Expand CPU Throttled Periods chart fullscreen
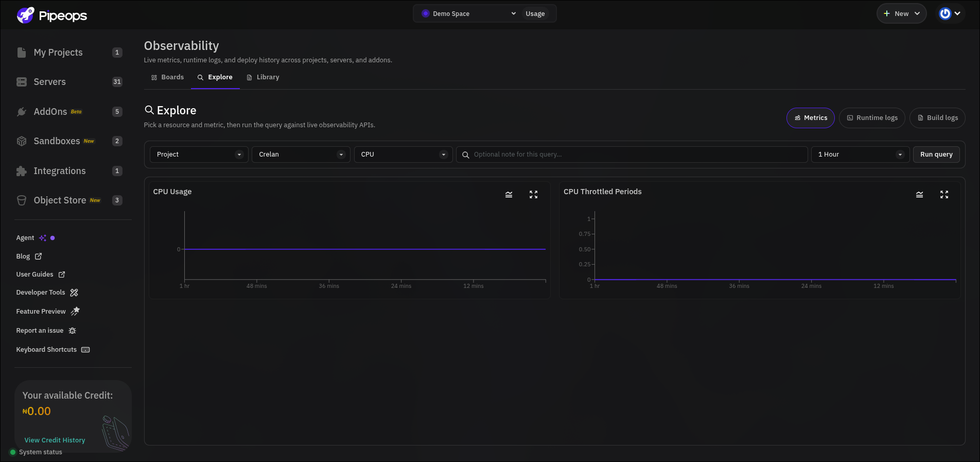The image size is (980, 462). (944, 195)
